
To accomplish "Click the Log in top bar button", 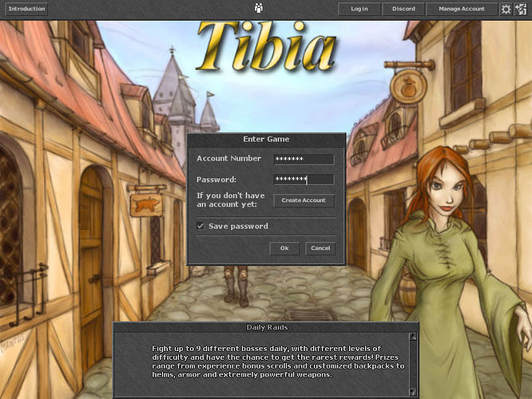I will pos(359,9).
